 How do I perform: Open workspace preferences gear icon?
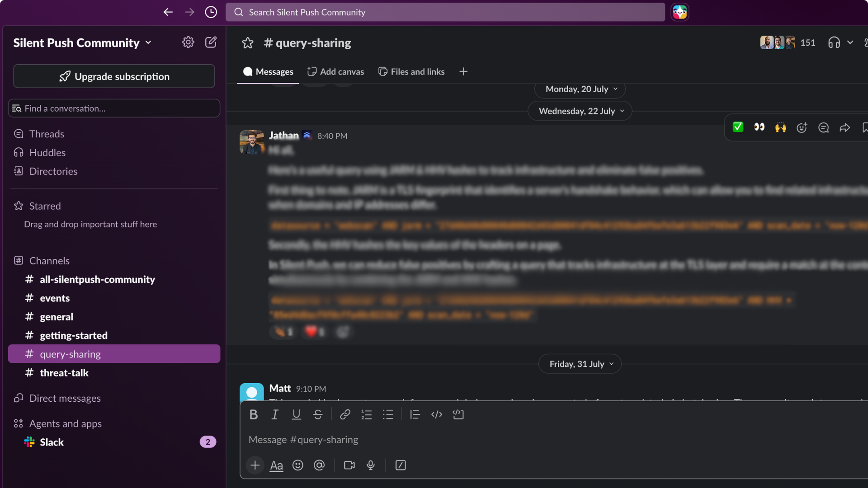(188, 42)
